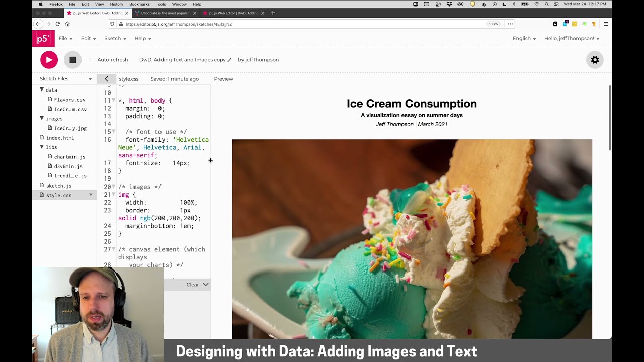Click the preview page scrollbar
This screenshot has width=644, height=362.
coord(610,118)
